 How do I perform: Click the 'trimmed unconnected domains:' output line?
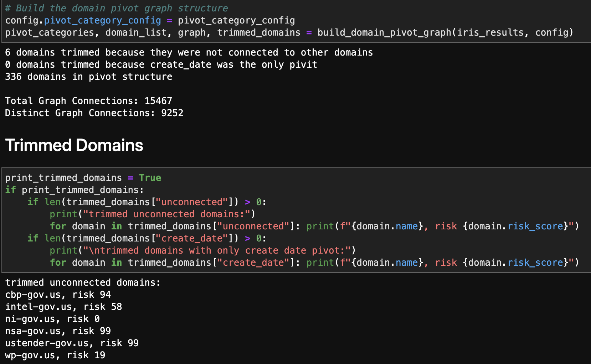(83, 282)
